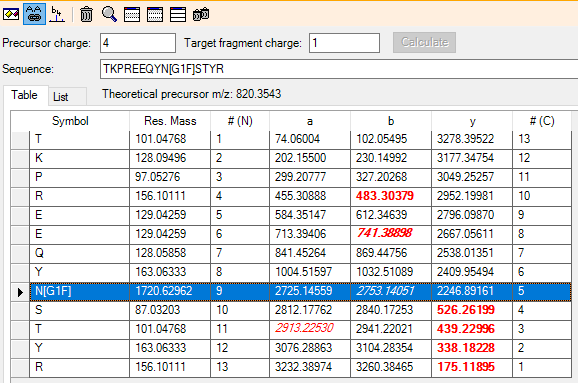Click the # (N) column header

[240, 121]
